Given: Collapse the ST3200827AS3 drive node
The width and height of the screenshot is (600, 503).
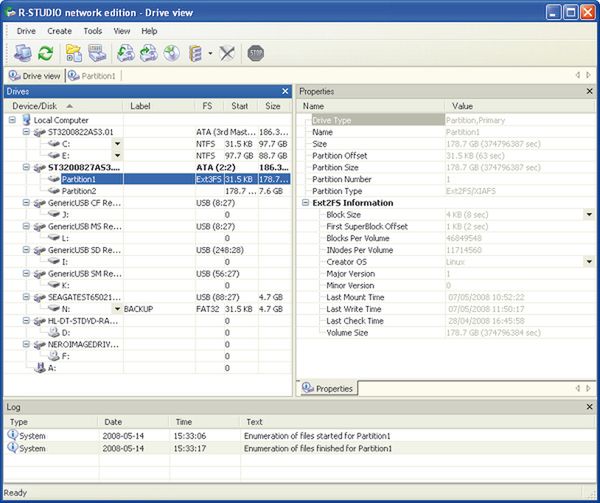Looking at the screenshot, I should [26, 167].
